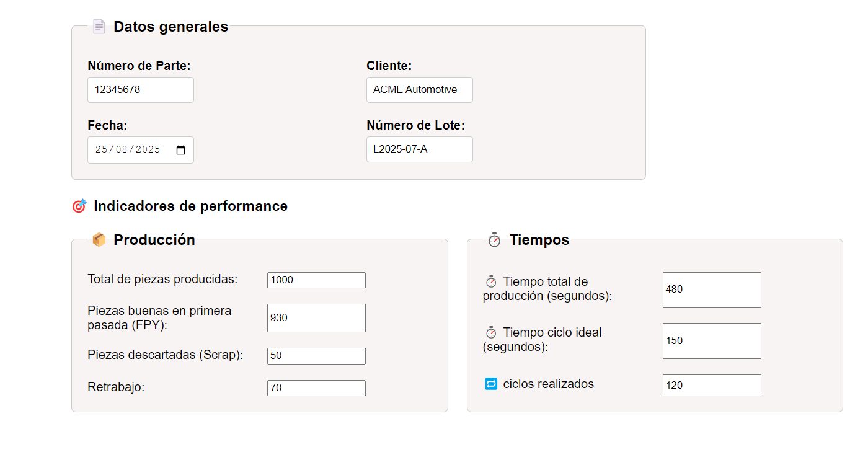Click the stopwatch icon beside Tiempo total de producción

(x=491, y=282)
